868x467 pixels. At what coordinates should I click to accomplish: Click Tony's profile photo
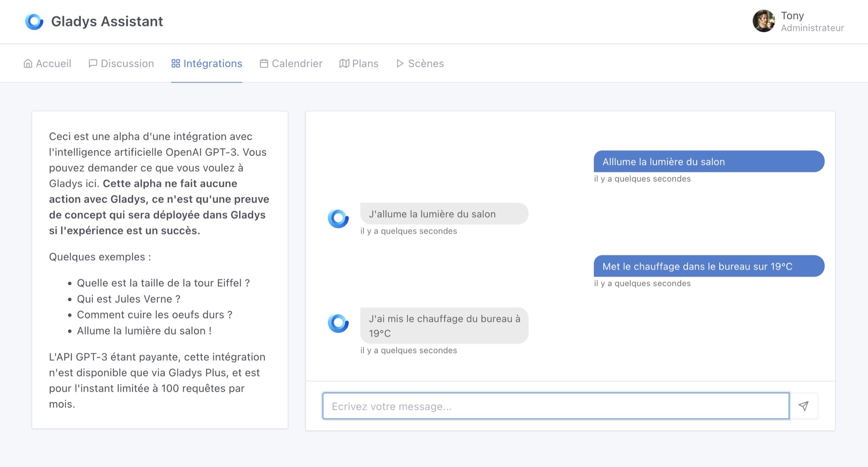coord(764,21)
